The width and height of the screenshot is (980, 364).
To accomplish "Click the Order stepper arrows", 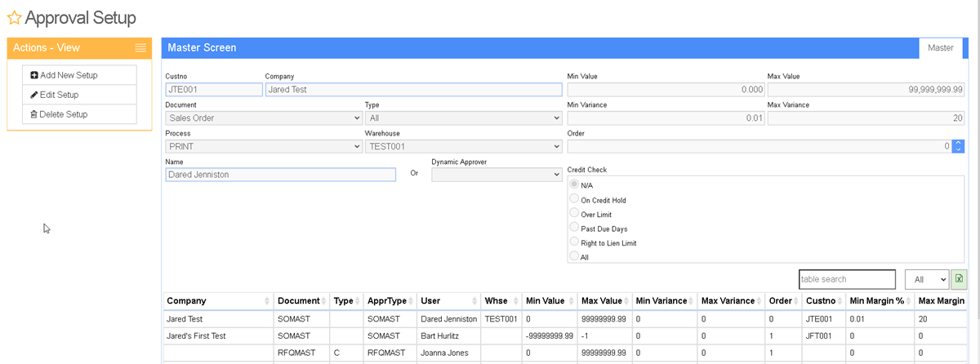I will (x=959, y=147).
